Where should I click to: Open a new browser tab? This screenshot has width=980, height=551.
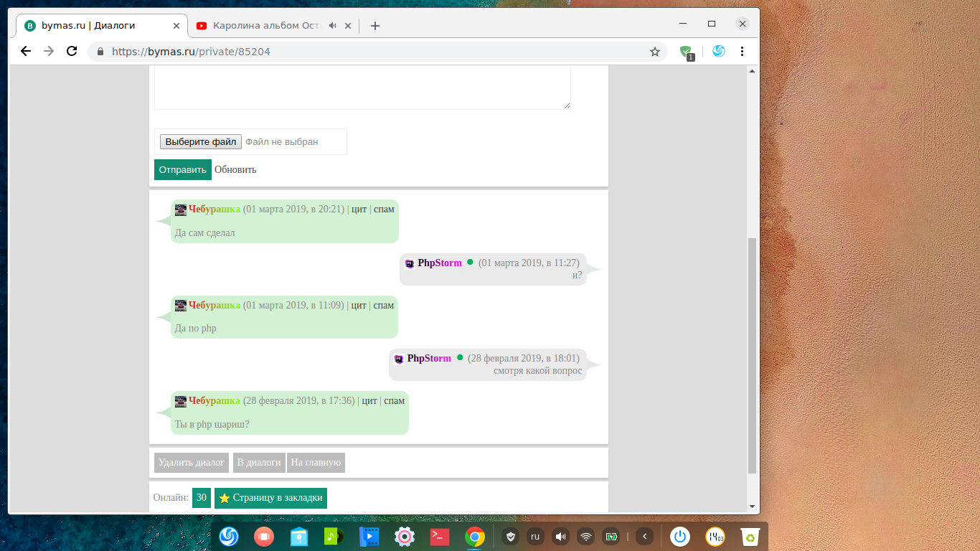coord(374,26)
